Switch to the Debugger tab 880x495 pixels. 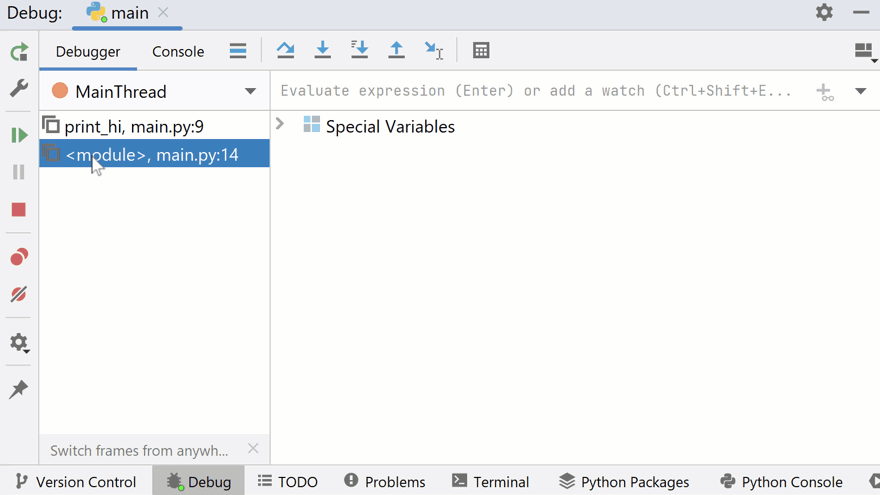coord(88,52)
